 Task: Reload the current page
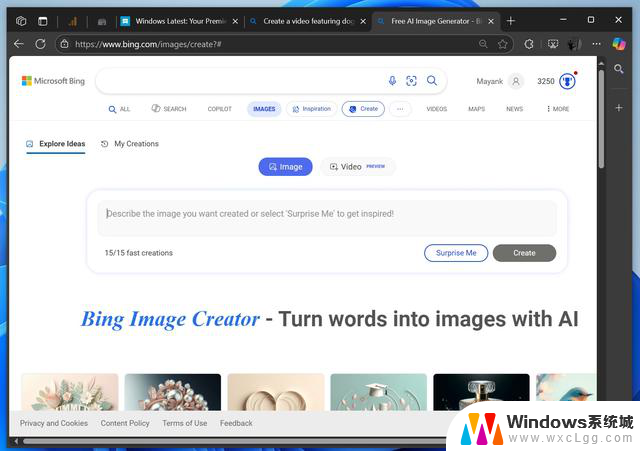40,44
